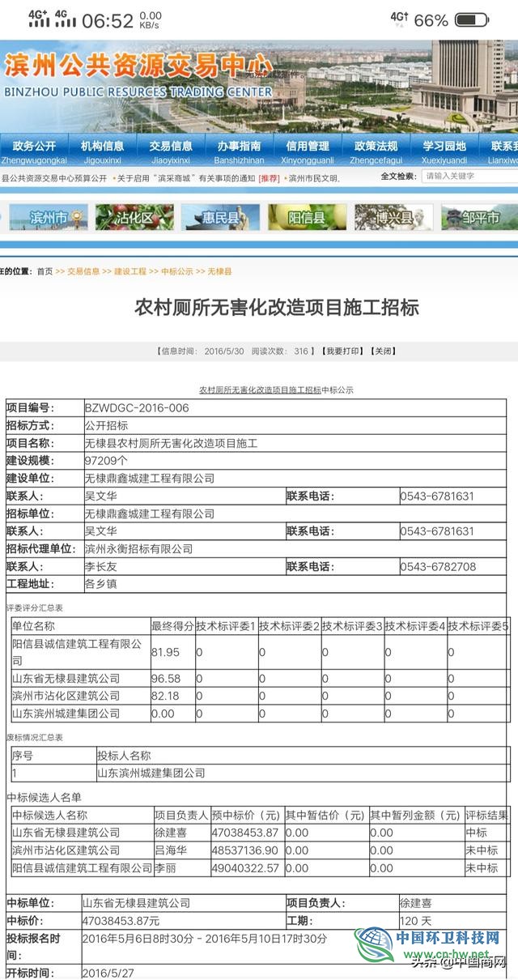Select the winning price 47038453.87元
The height and width of the screenshot is (980, 518).
point(121,921)
